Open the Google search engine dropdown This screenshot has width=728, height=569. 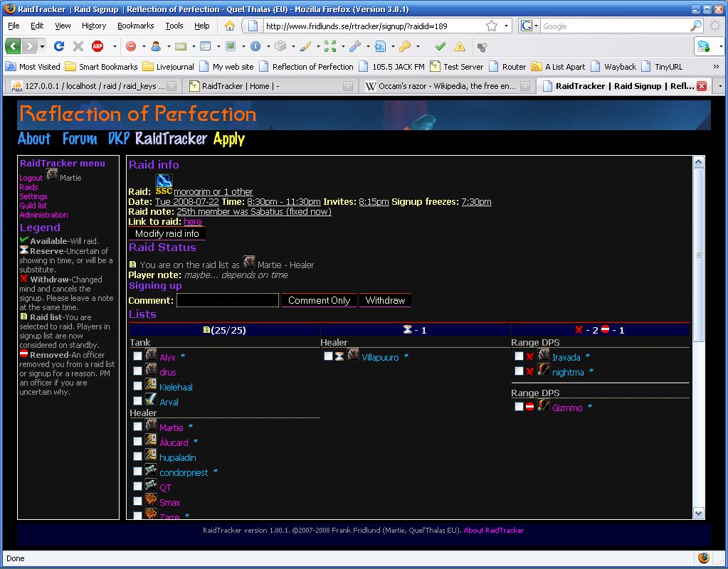529,26
